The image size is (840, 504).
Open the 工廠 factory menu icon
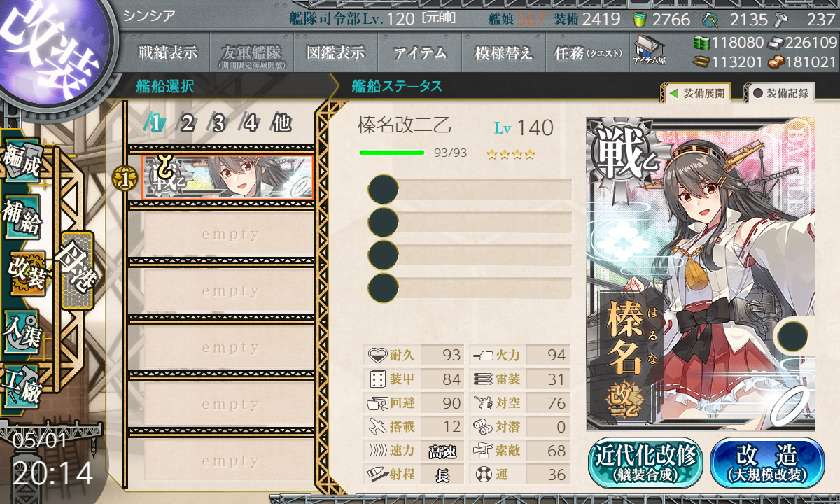(22, 386)
